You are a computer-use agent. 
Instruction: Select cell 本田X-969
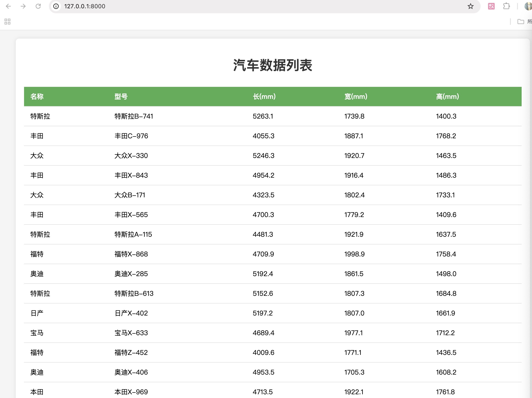131,392
